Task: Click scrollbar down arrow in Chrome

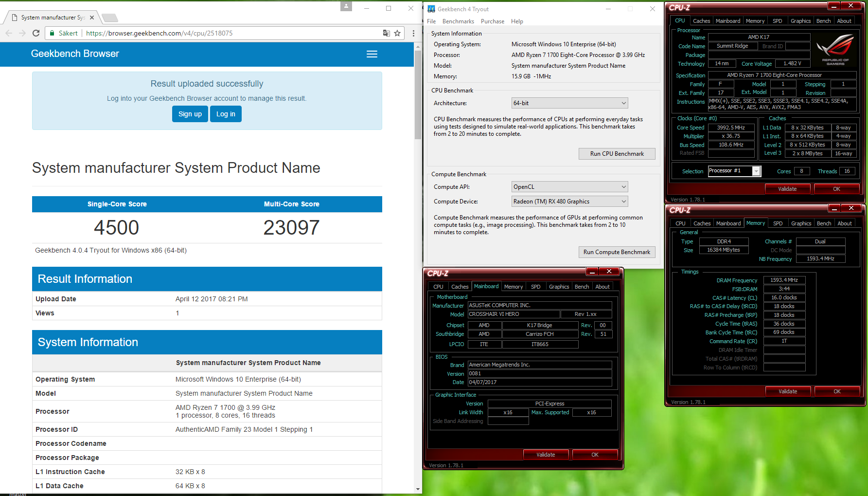Action: pos(418,489)
